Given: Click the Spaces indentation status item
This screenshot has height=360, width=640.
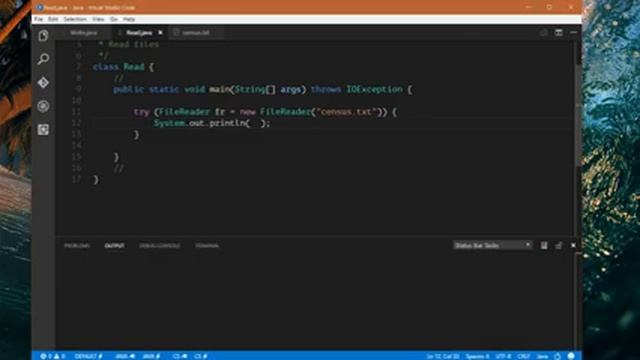Looking at the screenshot, I should click(478, 356).
